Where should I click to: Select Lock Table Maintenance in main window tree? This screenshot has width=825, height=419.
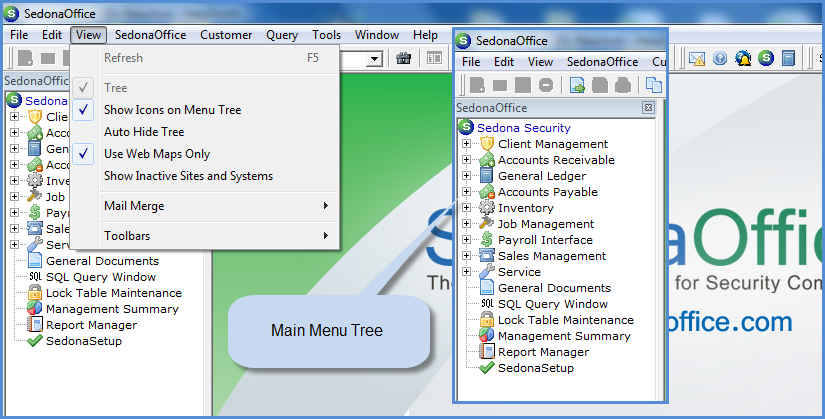114,293
